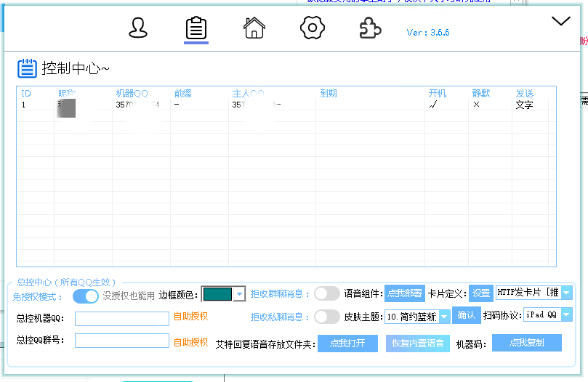Screen dimensions: 588x382
Task: Enable the 拒收私聊消息 switch
Action: tap(327, 317)
